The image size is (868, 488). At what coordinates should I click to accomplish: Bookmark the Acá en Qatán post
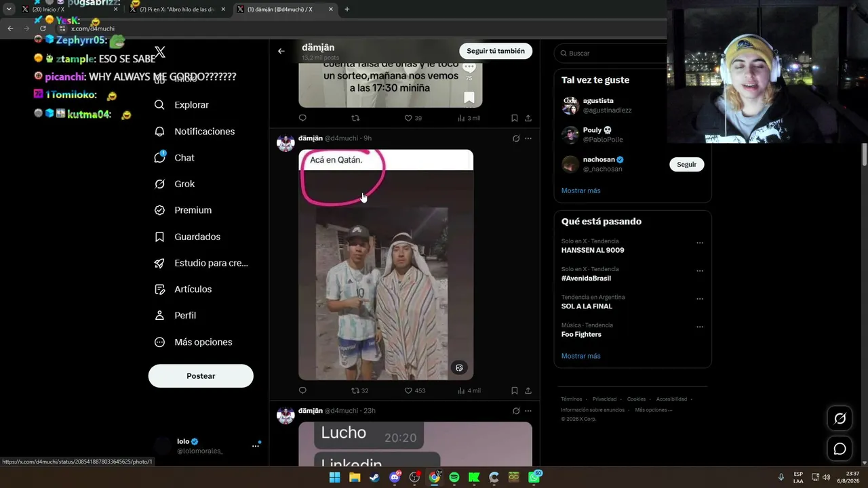(x=514, y=390)
